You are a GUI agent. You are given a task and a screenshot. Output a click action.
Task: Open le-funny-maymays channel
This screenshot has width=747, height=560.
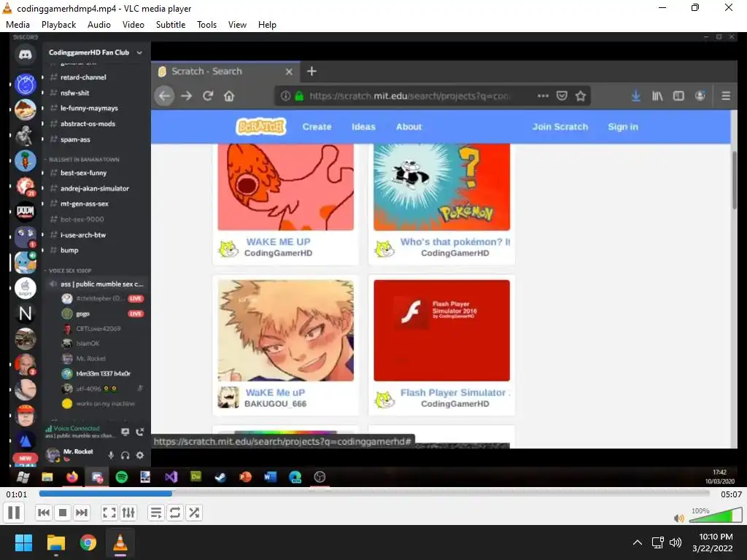click(x=89, y=108)
